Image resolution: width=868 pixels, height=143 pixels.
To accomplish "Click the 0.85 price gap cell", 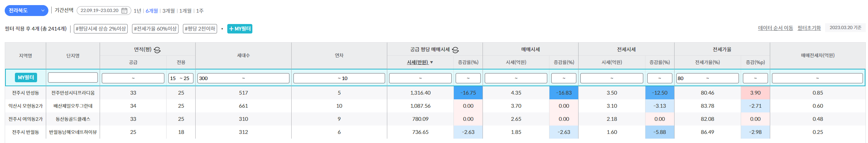I will 817,93.
